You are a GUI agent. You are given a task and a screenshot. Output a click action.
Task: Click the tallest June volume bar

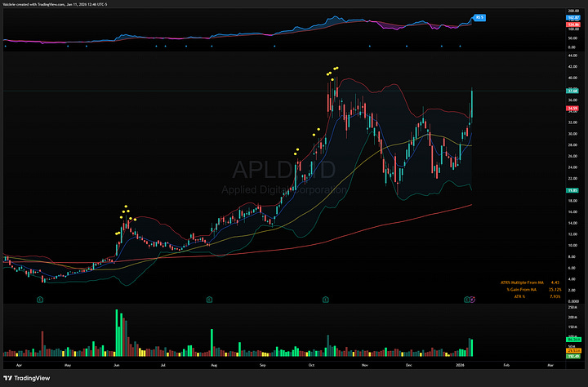(117, 332)
